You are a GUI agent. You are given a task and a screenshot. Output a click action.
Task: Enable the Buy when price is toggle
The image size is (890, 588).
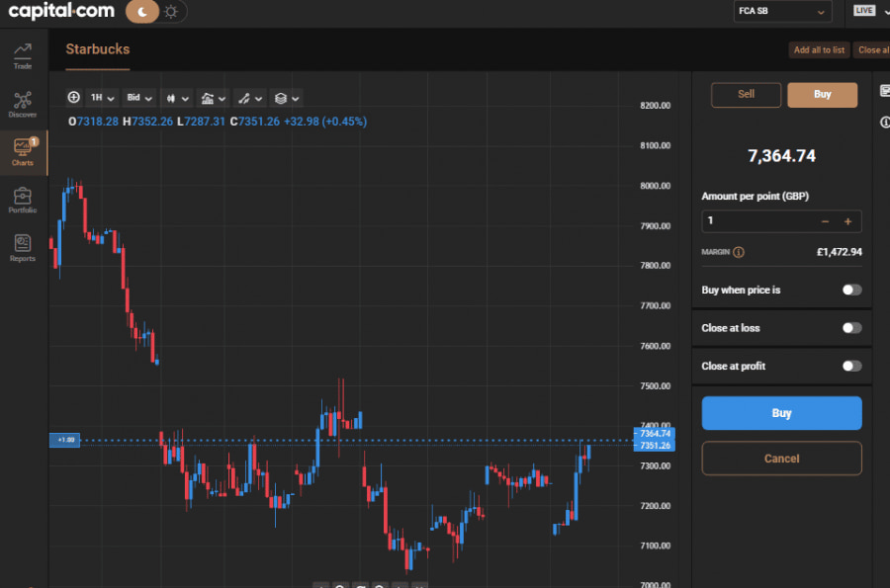point(850,290)
